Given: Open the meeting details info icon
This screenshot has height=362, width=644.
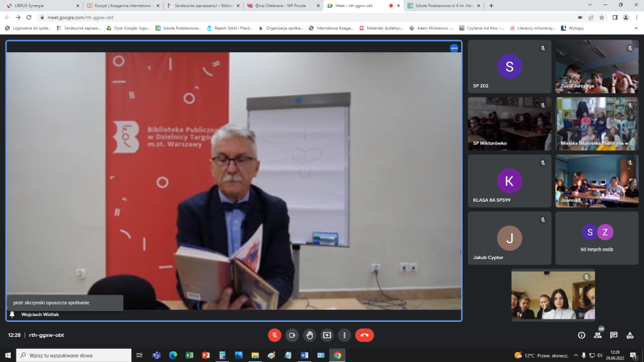Looking at the screenshot, I should coord(582,335).
